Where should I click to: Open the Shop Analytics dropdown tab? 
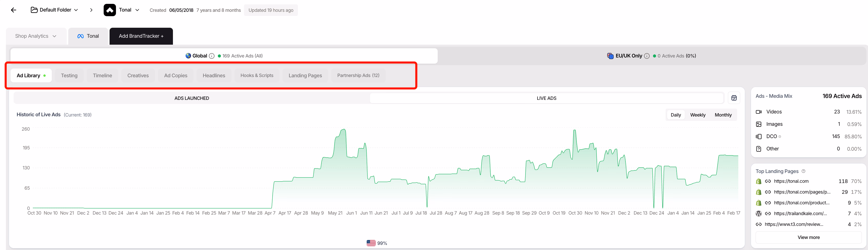(36, 36)
